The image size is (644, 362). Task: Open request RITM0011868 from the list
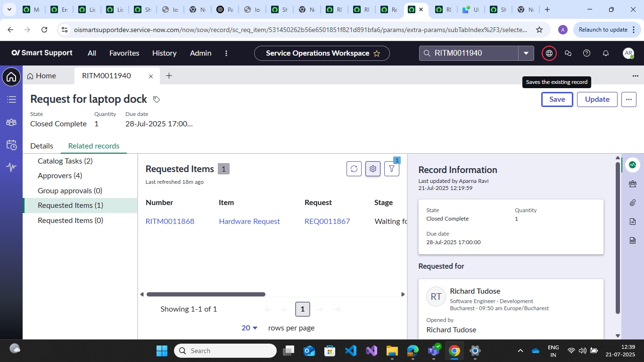[x=170, y=221]
